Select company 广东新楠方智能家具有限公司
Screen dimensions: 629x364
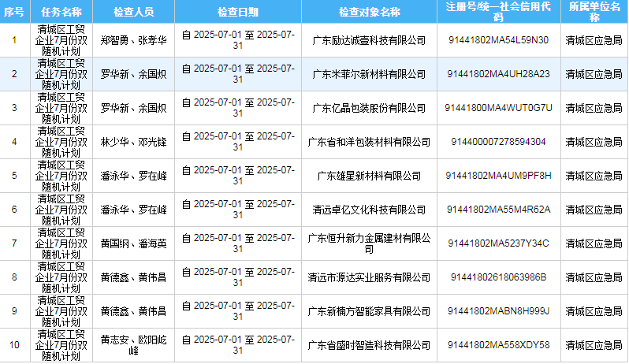point(369,311)
